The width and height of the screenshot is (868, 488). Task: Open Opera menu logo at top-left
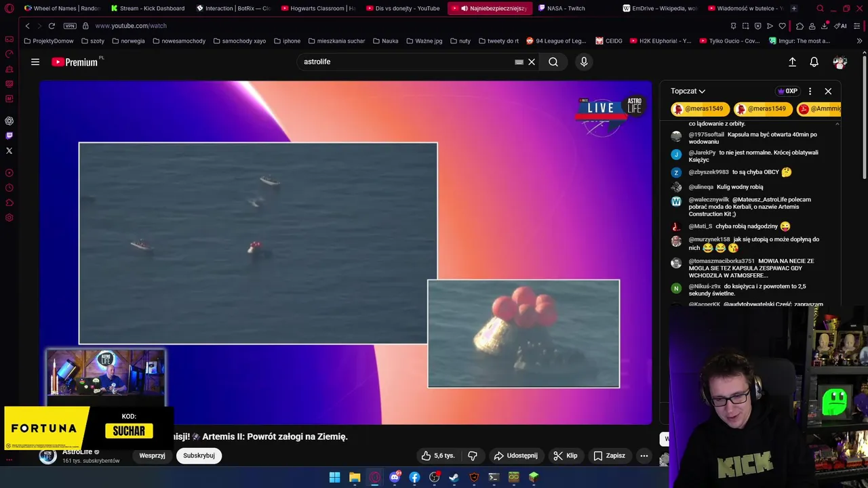9,8
